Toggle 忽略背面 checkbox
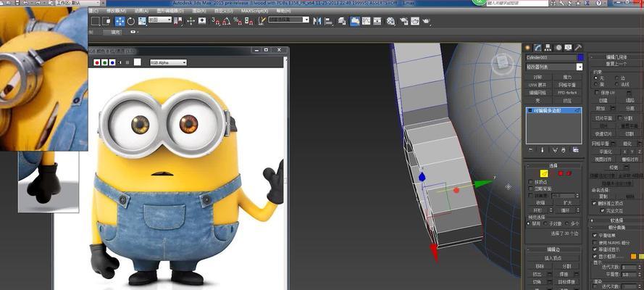This screenshot has width=644, height=290. [x=531, y=188]
